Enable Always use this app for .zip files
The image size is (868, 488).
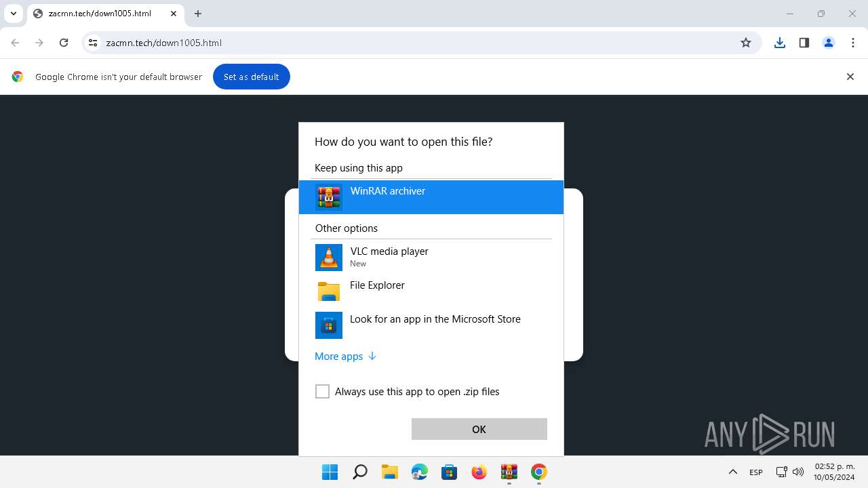tap(322, 392)
